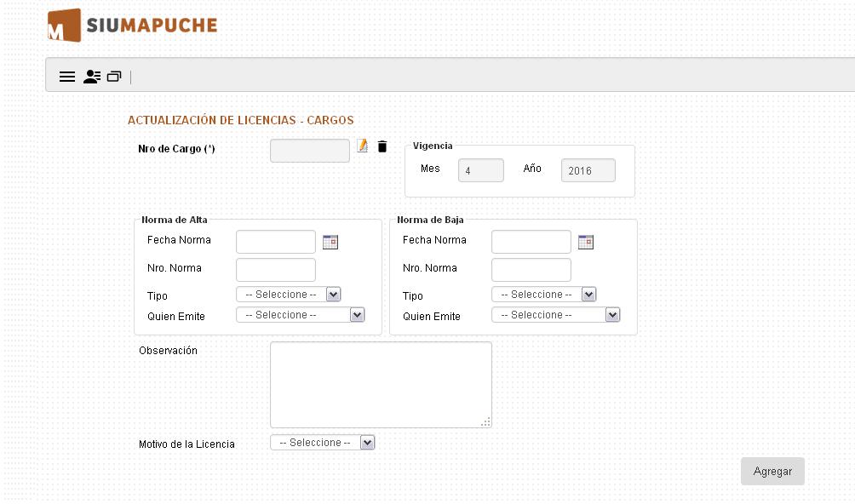Click inside the Observación text area
This screenshot has width=855, height=504.
pyautogui.click(x=381, y=384)
